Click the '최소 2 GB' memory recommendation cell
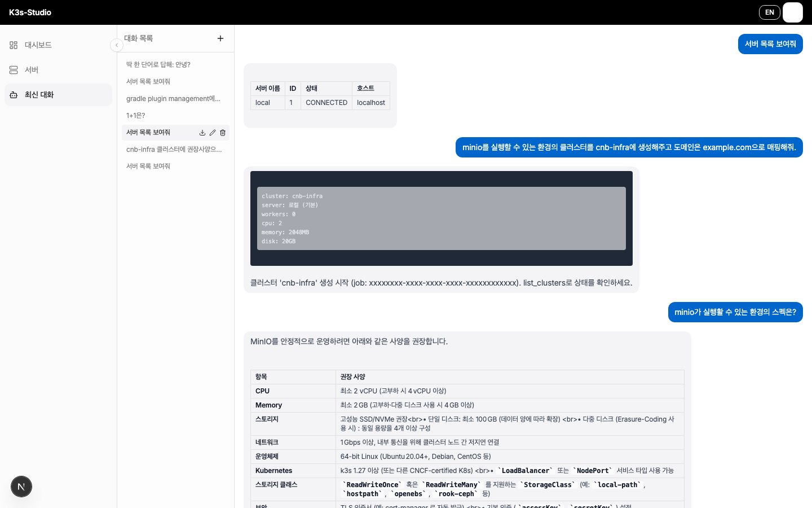 pos(510,405)
